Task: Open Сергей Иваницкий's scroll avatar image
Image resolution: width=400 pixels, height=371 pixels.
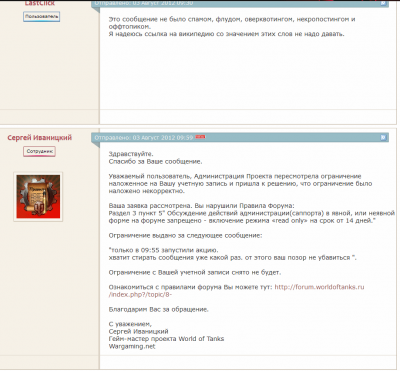Action: pos(38,197)
